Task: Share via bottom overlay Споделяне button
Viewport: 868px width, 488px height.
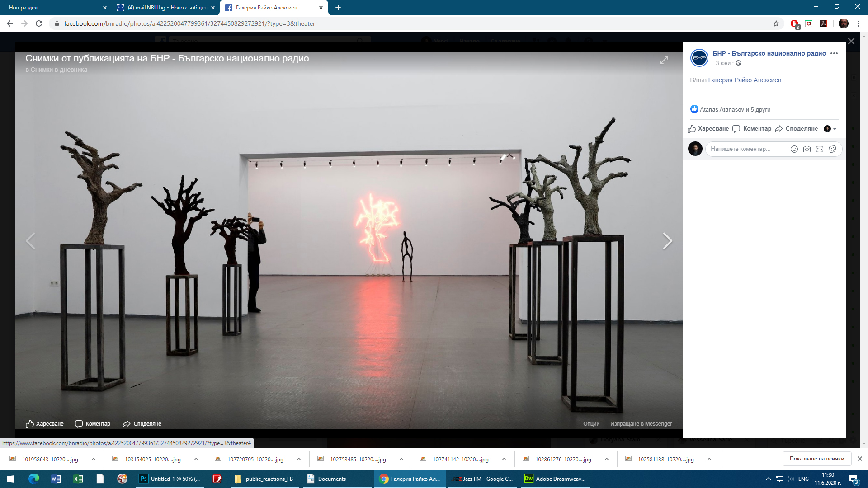Action: point(142,424)
